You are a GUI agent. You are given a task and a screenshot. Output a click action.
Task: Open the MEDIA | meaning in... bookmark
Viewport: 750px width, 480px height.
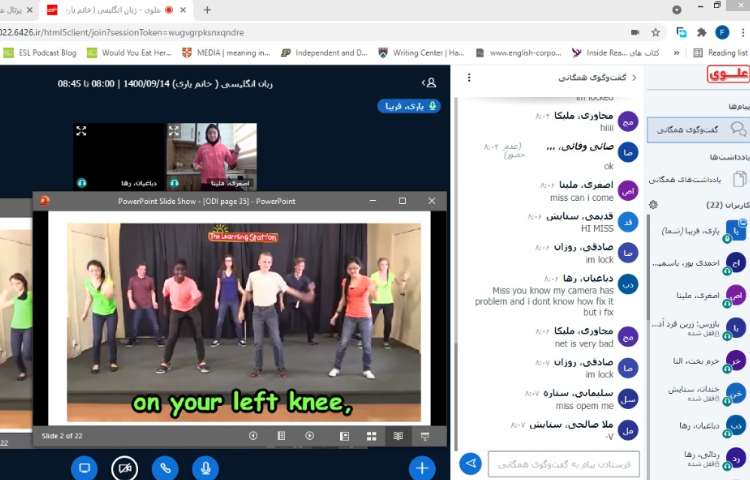pos(226,53)
